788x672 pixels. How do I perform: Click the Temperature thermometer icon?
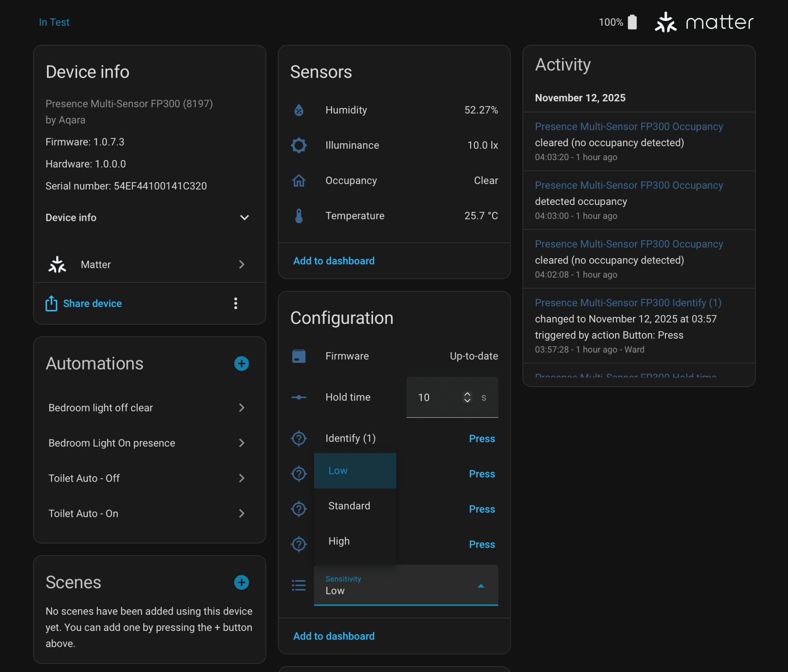pyautogui.click(x=299, y=216)
